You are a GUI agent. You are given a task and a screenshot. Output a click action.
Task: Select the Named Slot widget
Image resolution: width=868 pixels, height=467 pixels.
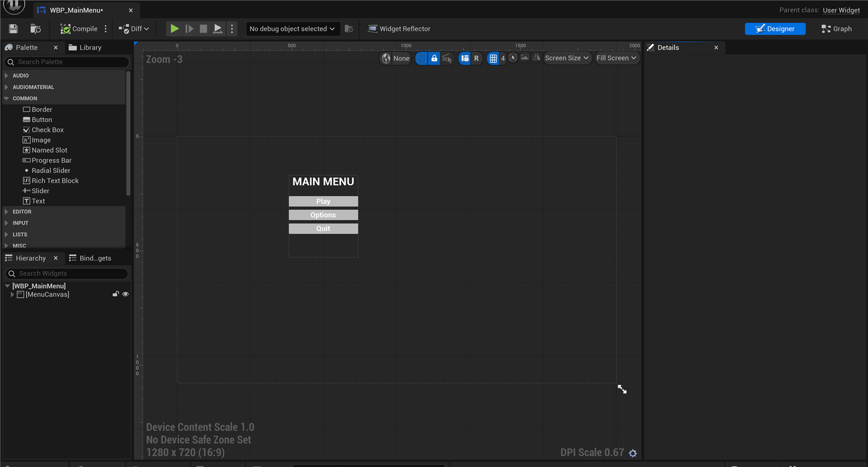[x=45, y=150]
